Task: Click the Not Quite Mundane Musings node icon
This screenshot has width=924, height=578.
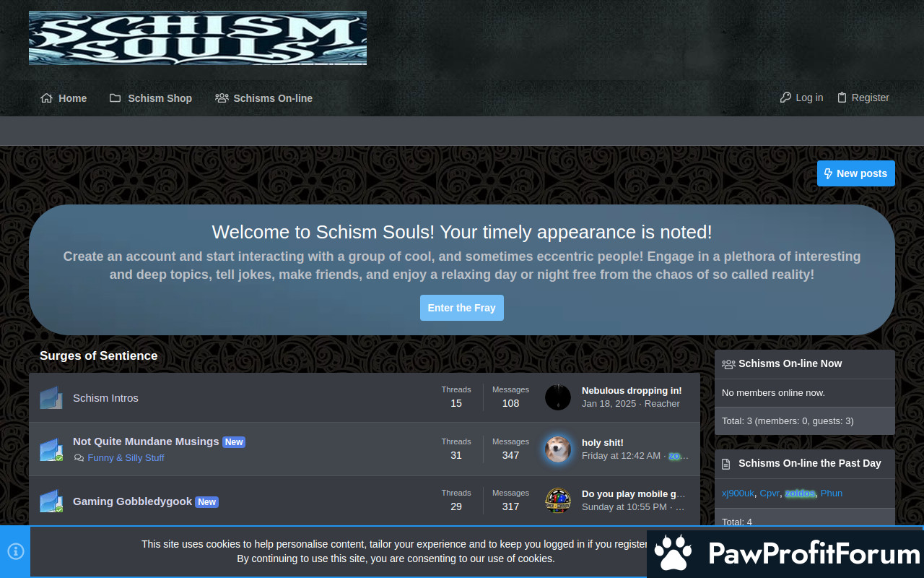Action: tap(51, 449)
